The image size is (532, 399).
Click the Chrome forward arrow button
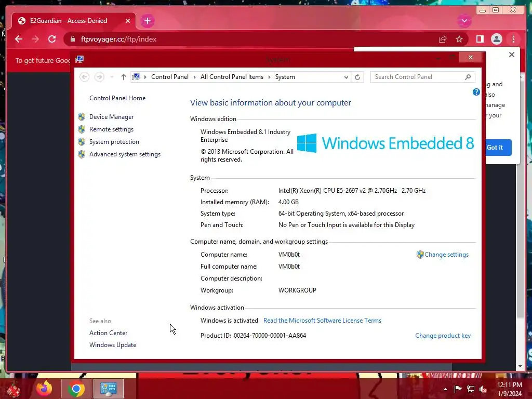click(x=35, y=39)
